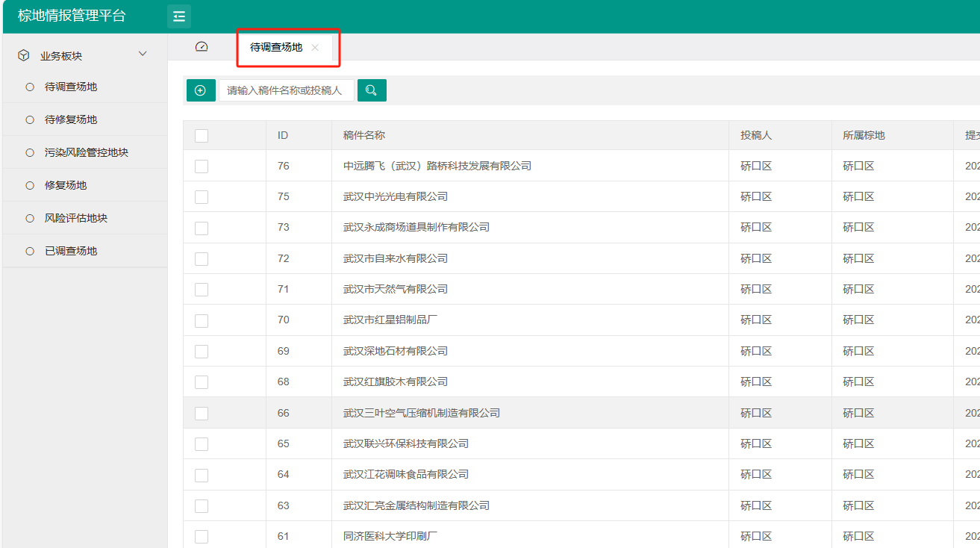Click 武汉中光光电有限公司 entry name
The width and height of the screenshot is (980, 548).
396,196
